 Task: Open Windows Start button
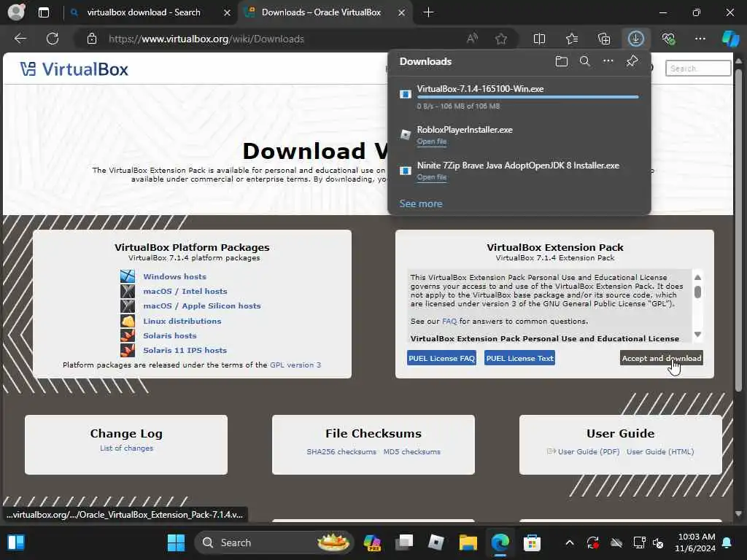(176, 542)
